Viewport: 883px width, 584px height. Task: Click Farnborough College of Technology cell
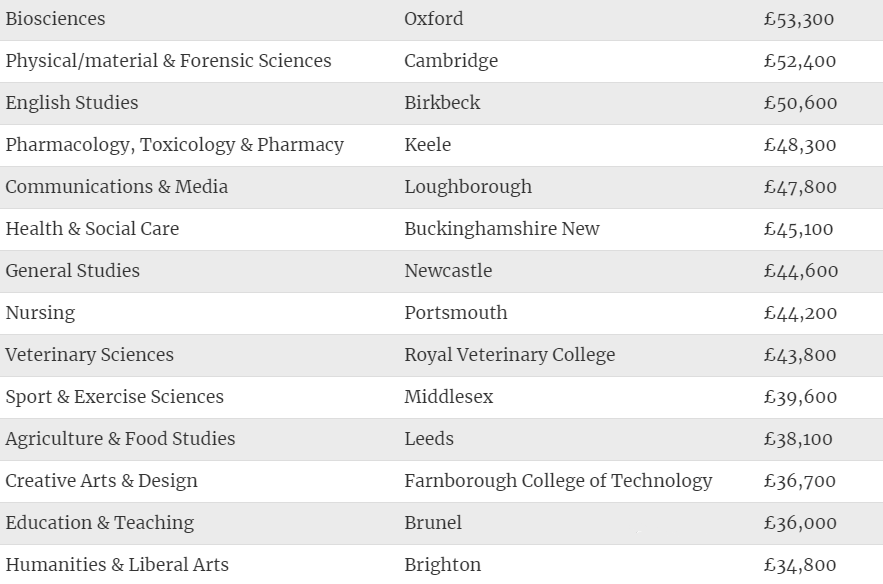click(558, 481)
